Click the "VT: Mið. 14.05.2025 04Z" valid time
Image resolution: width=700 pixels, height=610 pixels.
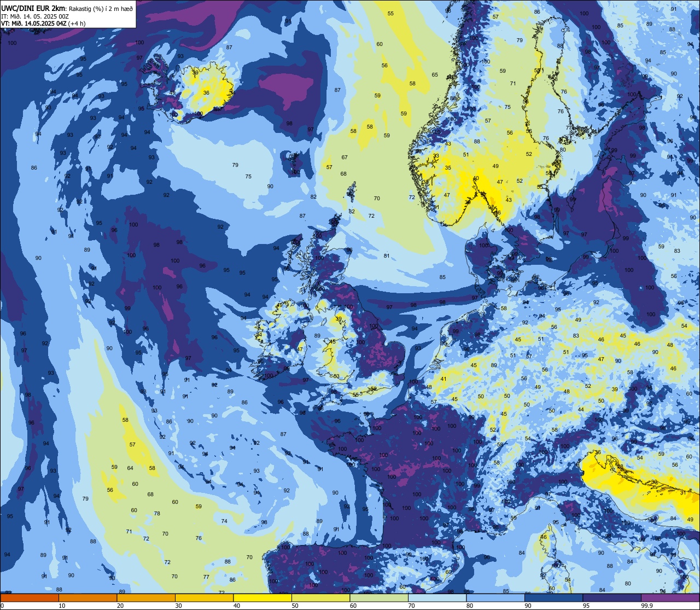click(x=34, y=23)
